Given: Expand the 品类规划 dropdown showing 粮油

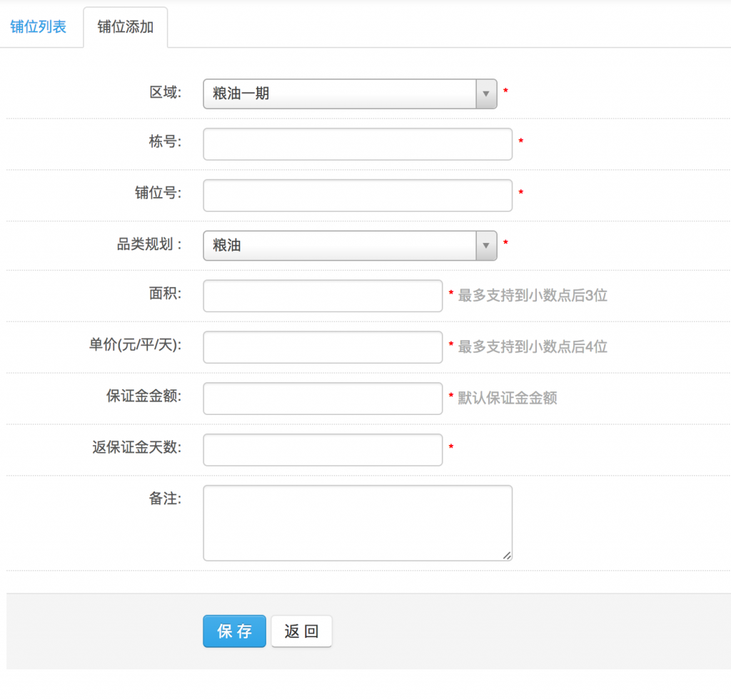Looking at the screenshot, I should click(340, 246).
